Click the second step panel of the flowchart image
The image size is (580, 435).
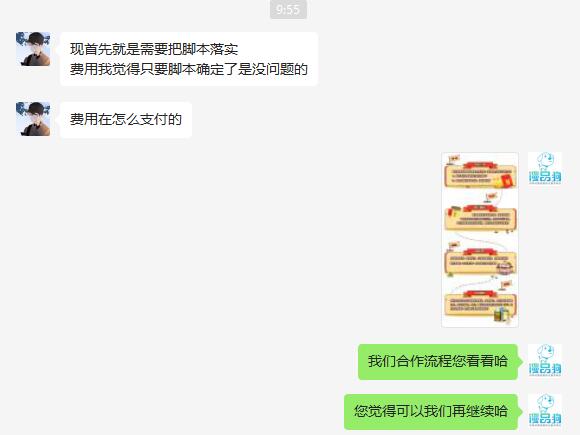coord(480,218)
